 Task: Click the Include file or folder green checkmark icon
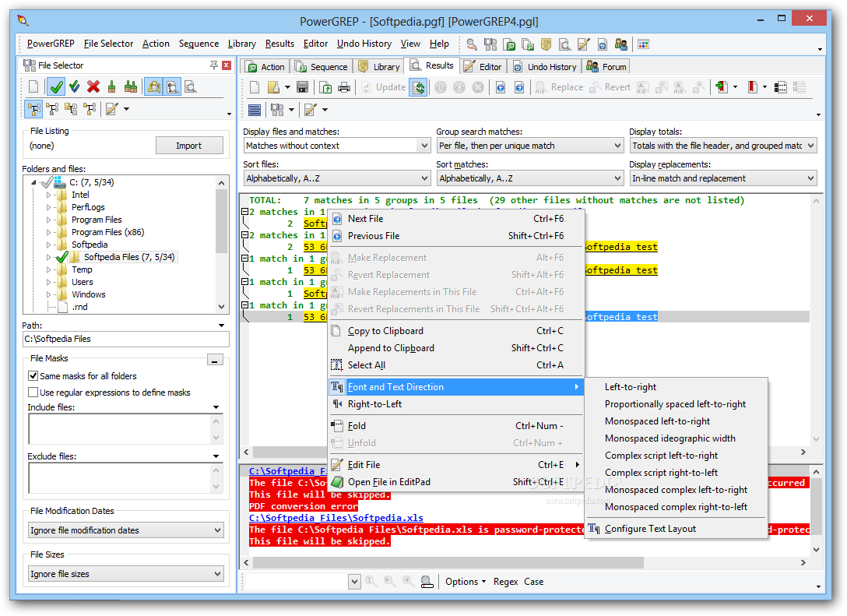(56, 86)
